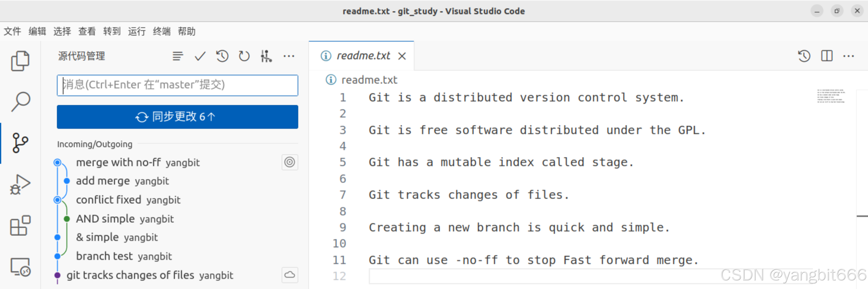Click the source control history icon
The image size is (868, 289).
(222, 56)
